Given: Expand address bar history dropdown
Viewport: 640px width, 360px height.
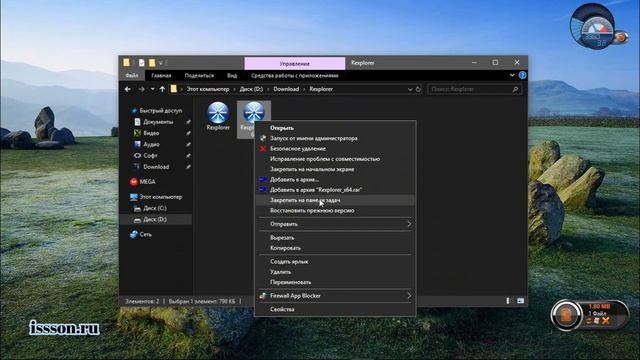Looking at the screenshot, I should [410, 89].
